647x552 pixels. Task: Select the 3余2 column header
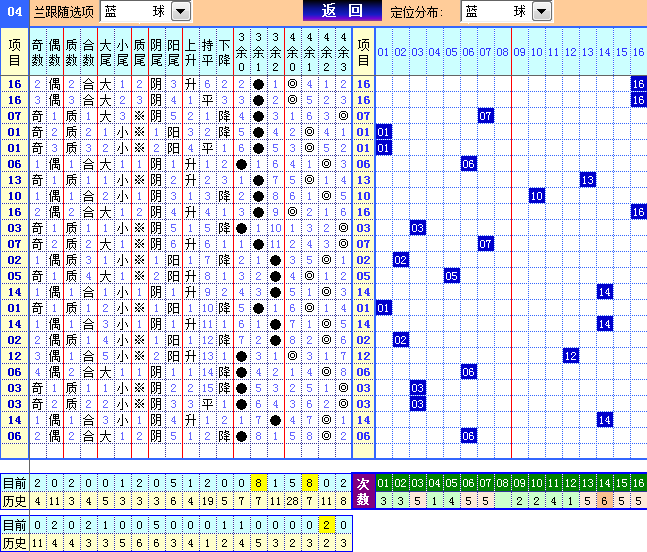pos(275,52)
